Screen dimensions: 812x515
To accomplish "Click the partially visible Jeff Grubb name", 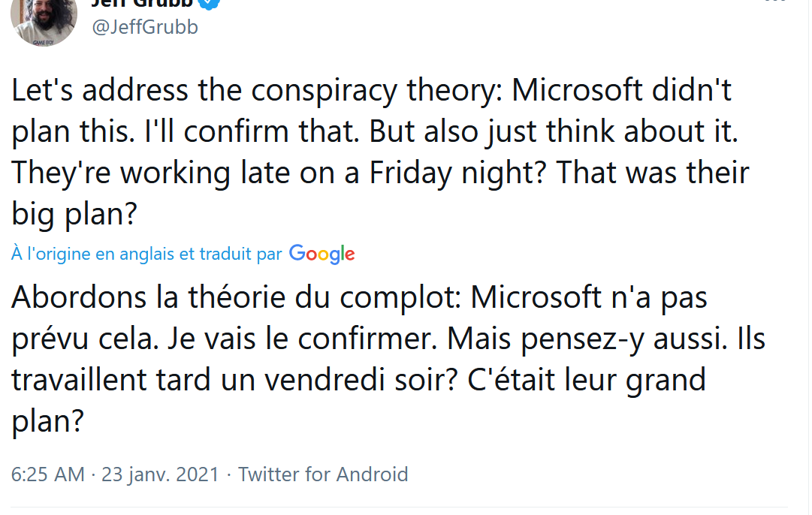I will click(143, 4).
